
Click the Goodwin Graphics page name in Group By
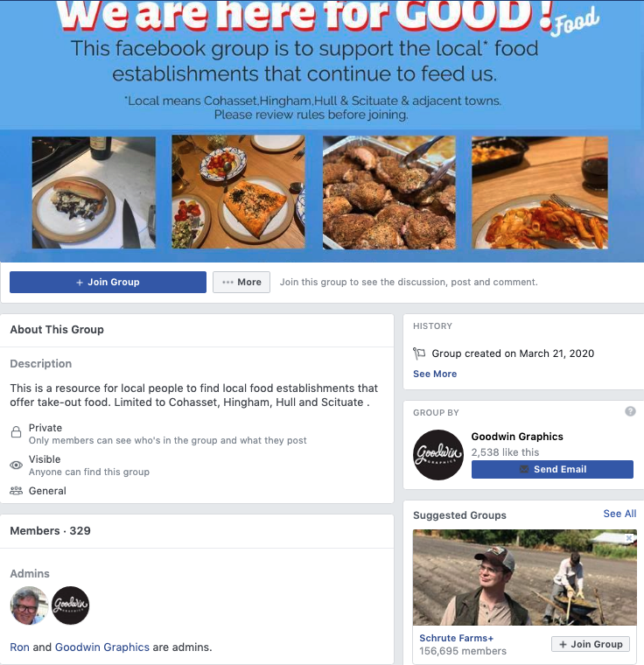point(517,437)
